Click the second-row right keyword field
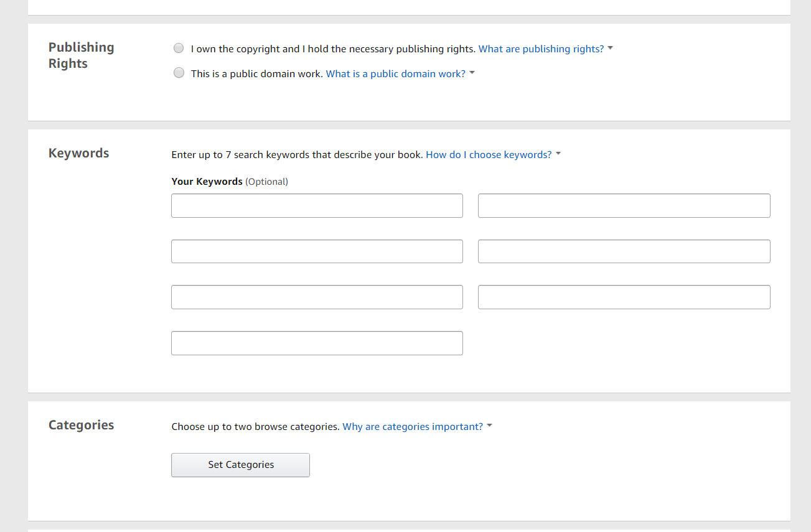 click(x=624, y=251)
